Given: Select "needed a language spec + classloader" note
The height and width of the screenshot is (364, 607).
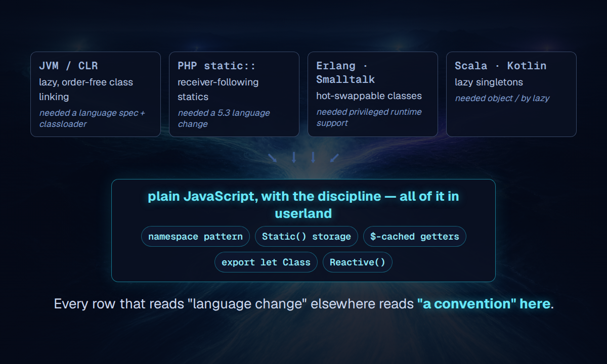Looking at the screenshot, I should point(92,118).
